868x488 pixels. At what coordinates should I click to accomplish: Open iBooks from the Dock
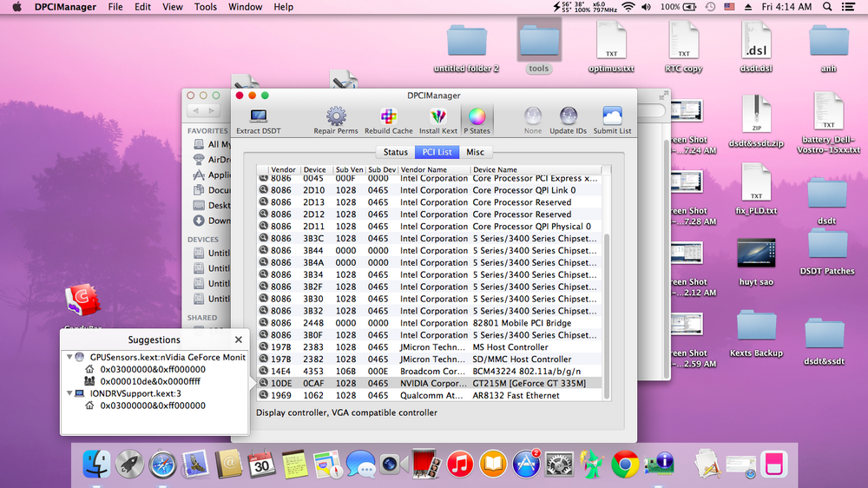point(493,465)
